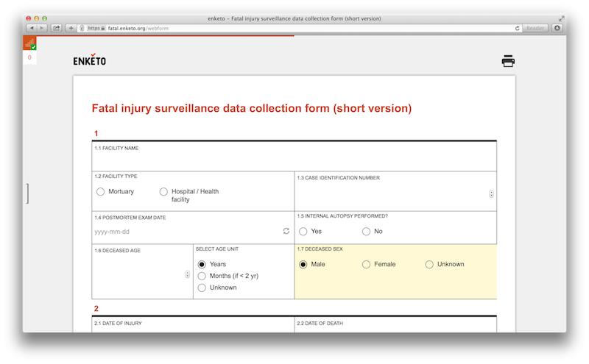The height and width of the screenshot is (364, 589).
Task: Click the print form icon
Action: (x=508, y=61)
